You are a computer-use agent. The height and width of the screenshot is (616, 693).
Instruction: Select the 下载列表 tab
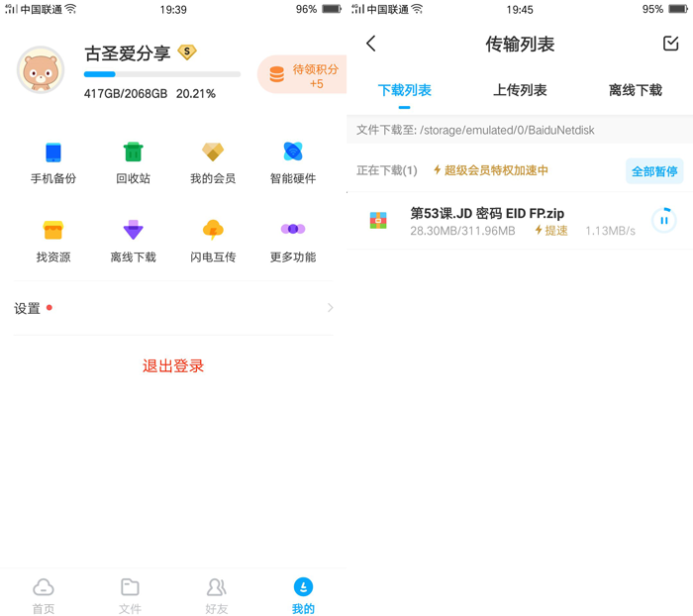pyautogui.click(x=404, y=90)
